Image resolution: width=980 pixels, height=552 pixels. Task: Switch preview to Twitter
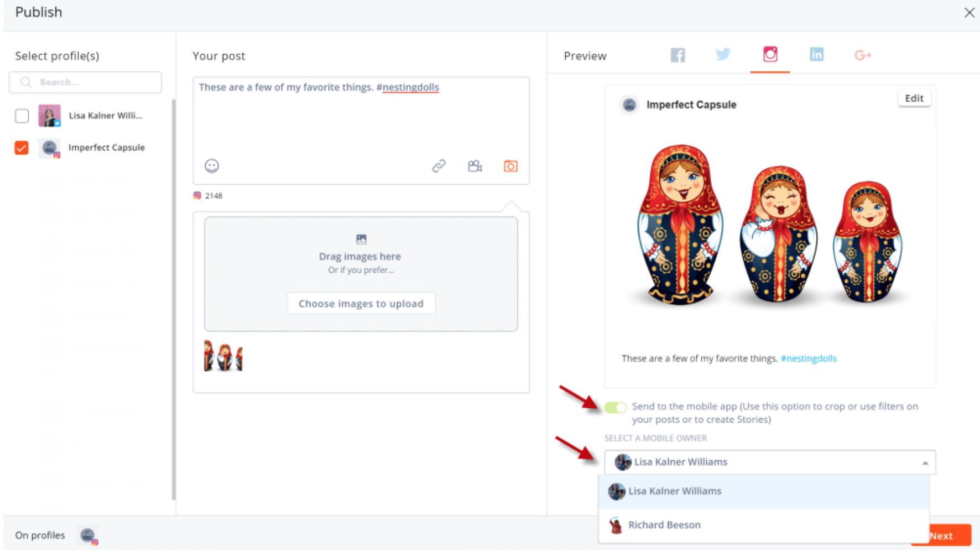tap(723, 55)
